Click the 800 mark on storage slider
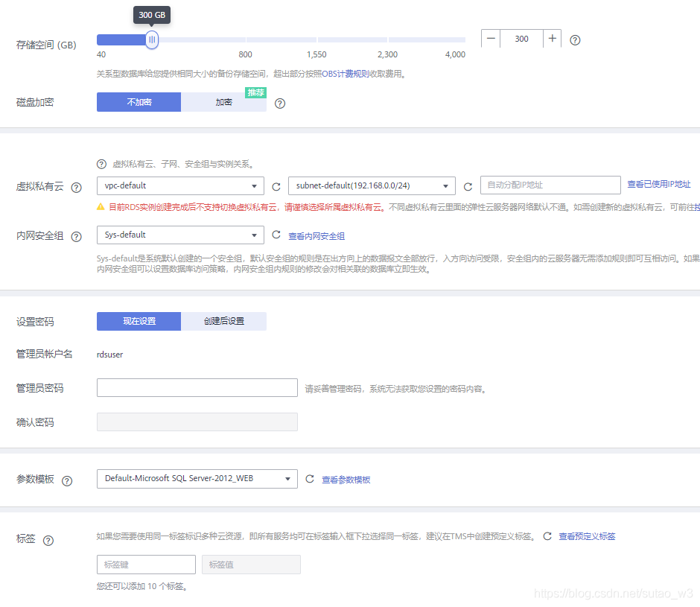 (245, 54)
